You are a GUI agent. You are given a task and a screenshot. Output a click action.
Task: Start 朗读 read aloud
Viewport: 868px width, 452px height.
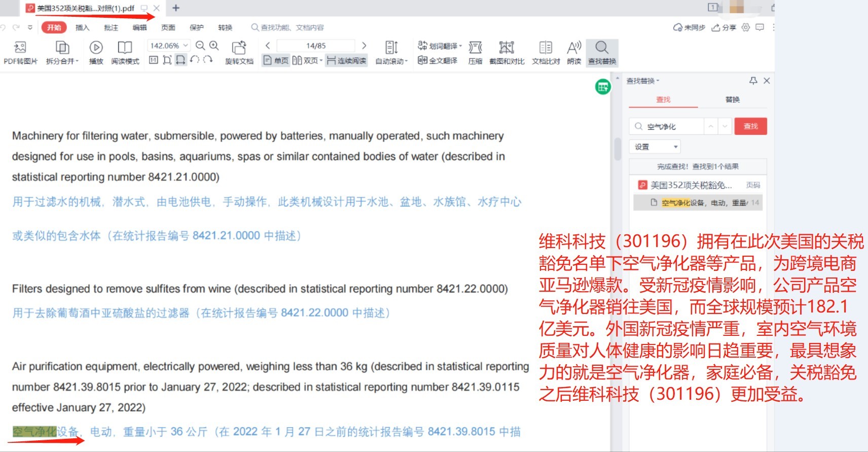[574, 53]
